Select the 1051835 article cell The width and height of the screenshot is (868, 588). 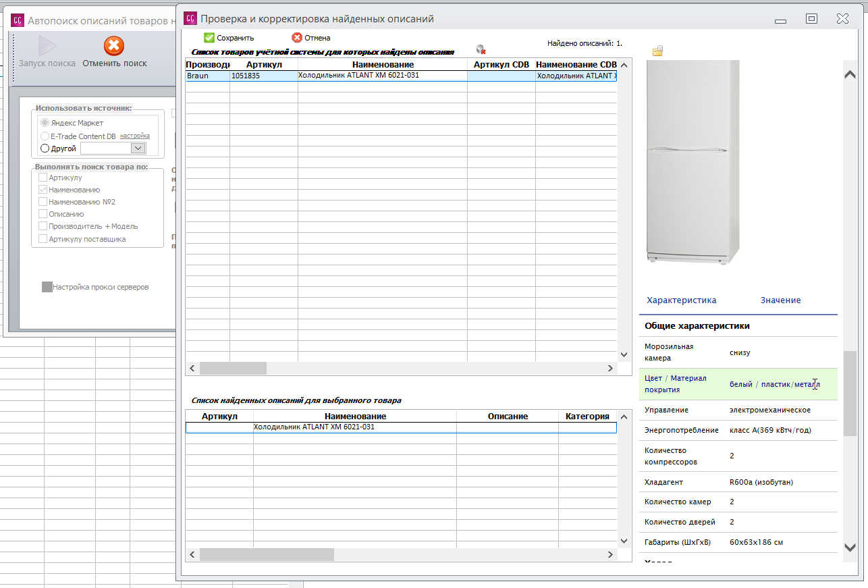264,76
